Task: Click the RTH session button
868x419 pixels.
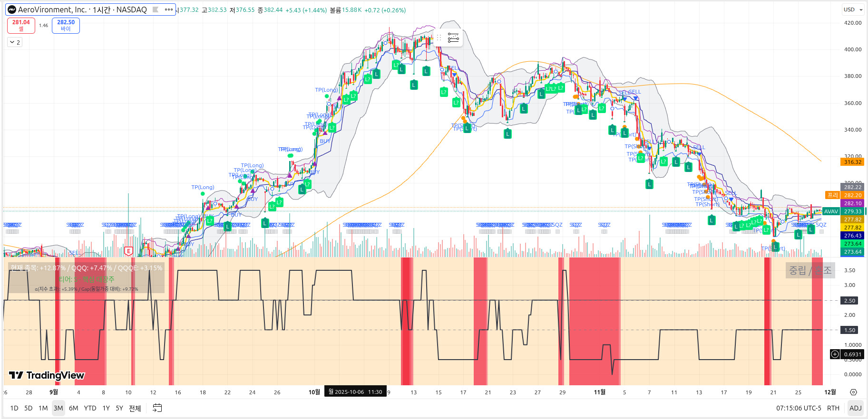Action: click(833, 408)
